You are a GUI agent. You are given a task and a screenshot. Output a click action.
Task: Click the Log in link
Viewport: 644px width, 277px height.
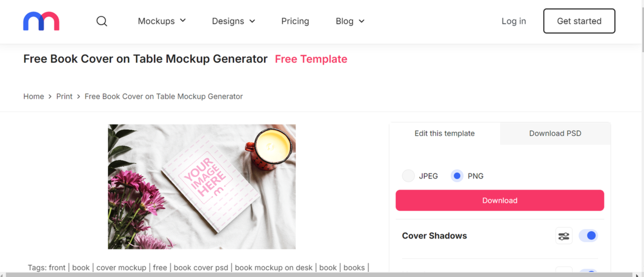(x=514, y=21)
